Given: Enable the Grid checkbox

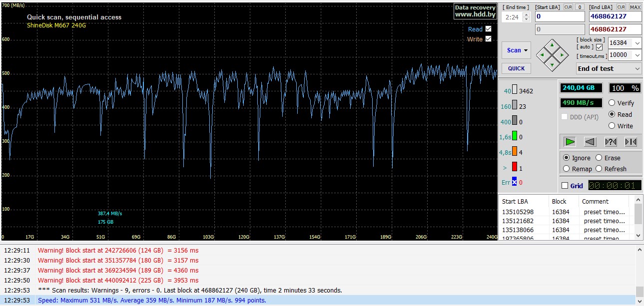Looking at the screenshot, I should tap(565, 186).
